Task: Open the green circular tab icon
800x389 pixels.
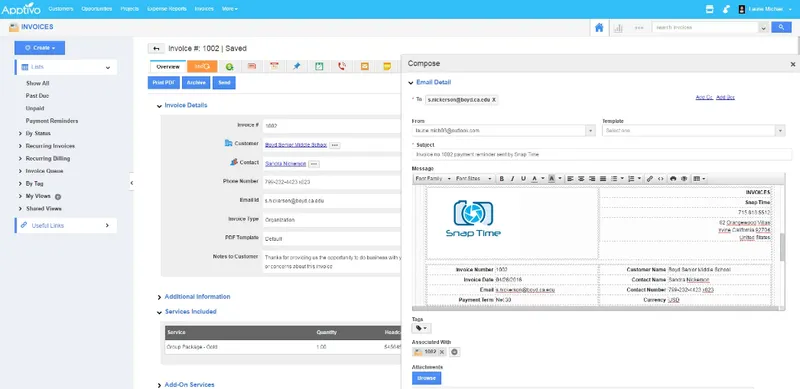Action: point(230,66)
